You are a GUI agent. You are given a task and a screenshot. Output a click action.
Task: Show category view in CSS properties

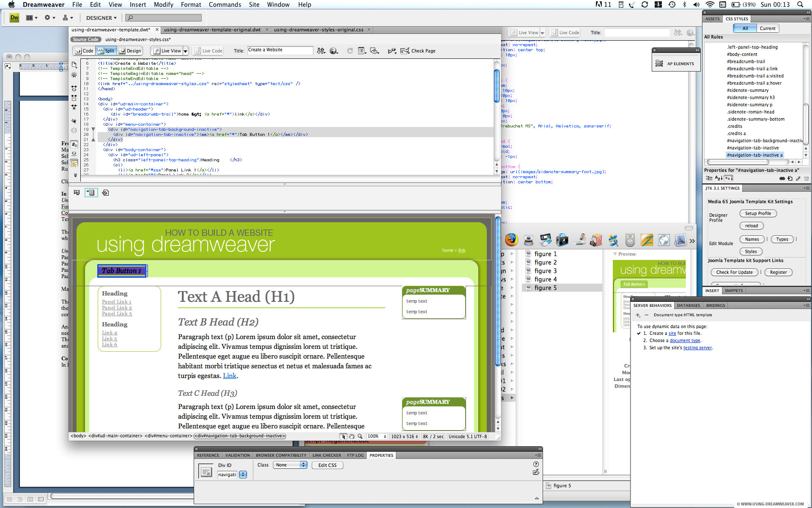pos(709,178)
